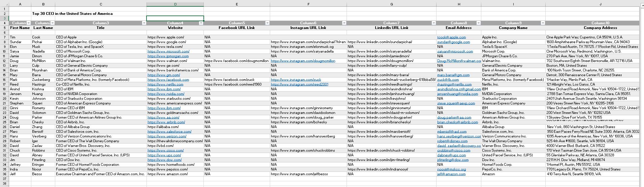Open the https://www.dow.com/ hyperlink
This screenshot has height=187, width=644.
[164, 160]
